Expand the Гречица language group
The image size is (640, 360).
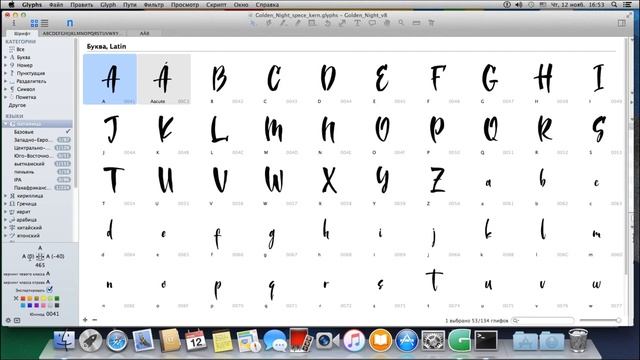click(6, 204)
